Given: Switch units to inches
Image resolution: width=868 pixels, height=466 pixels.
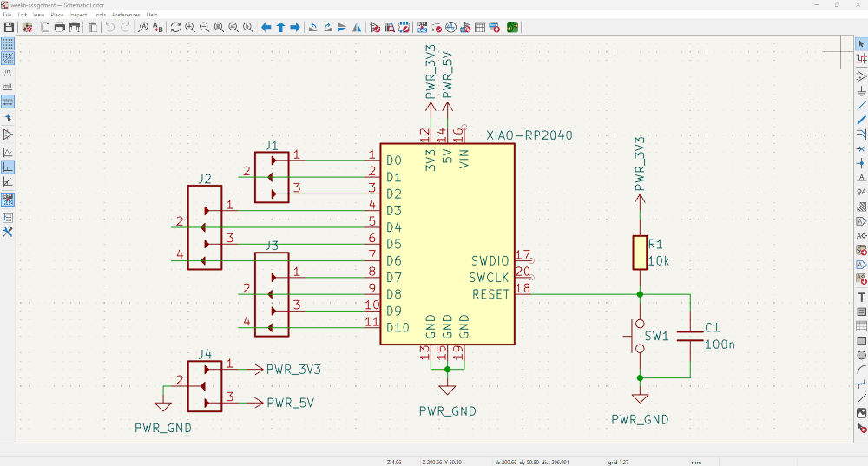Looking at the screenshot, I should point(8,73).
